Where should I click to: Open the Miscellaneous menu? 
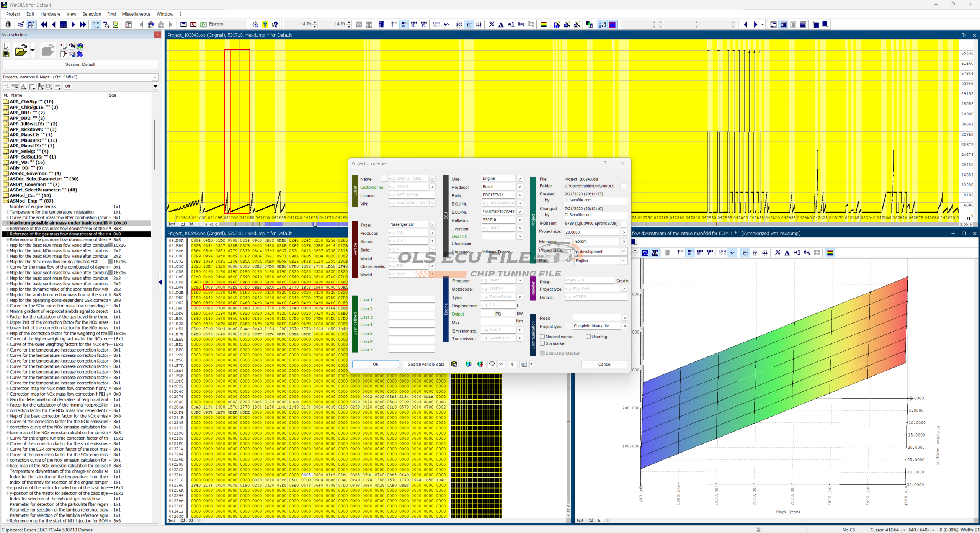(136, 14)
